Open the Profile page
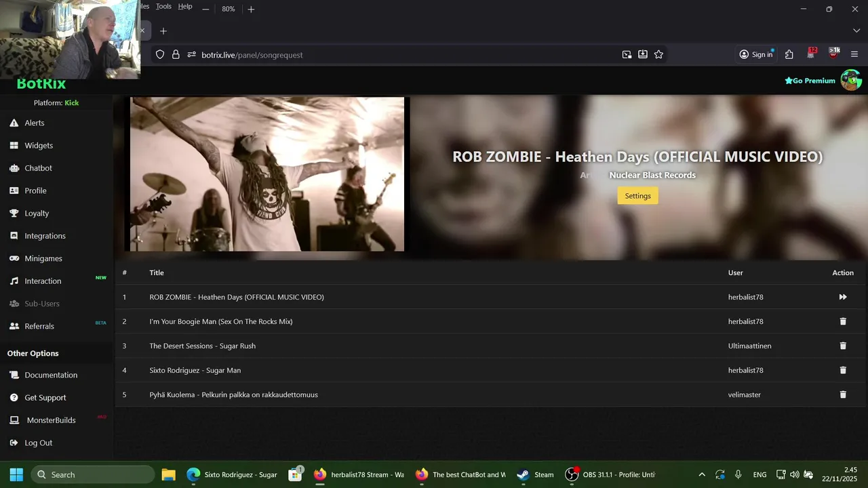 tap(35, 190)
